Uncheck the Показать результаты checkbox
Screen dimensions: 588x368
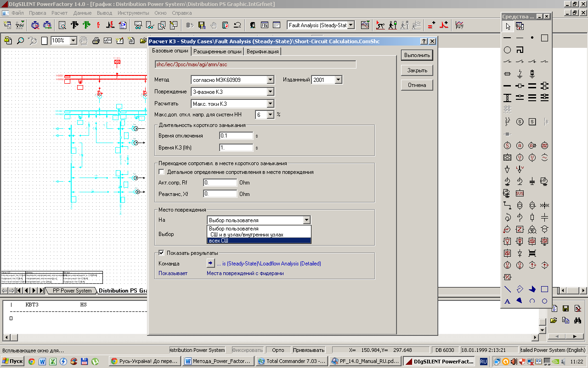(x=161, y=253)
